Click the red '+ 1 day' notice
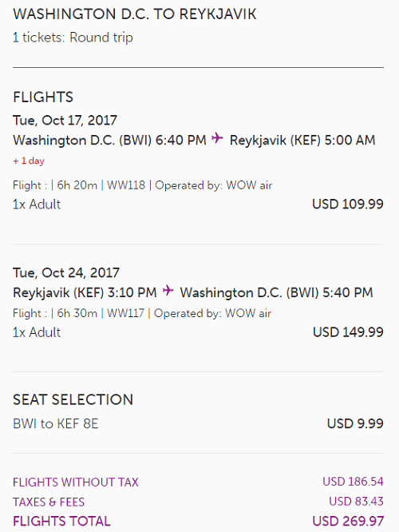This screenshot has height=532, width=399. 29,161
